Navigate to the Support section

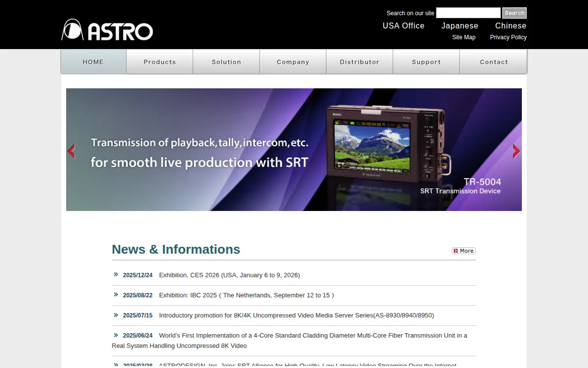[x=426, y=62]
